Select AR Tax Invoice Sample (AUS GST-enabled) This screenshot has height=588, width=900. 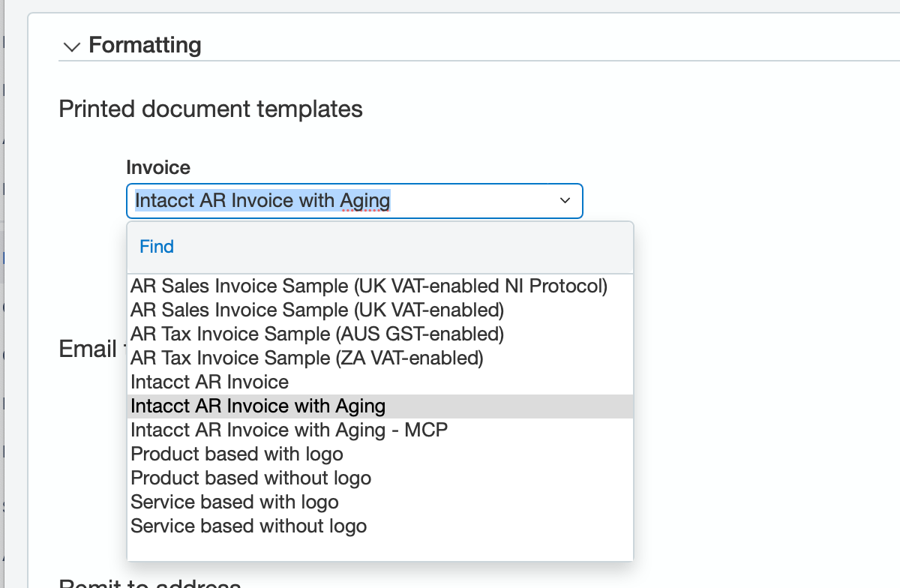[x=316, y=334]
